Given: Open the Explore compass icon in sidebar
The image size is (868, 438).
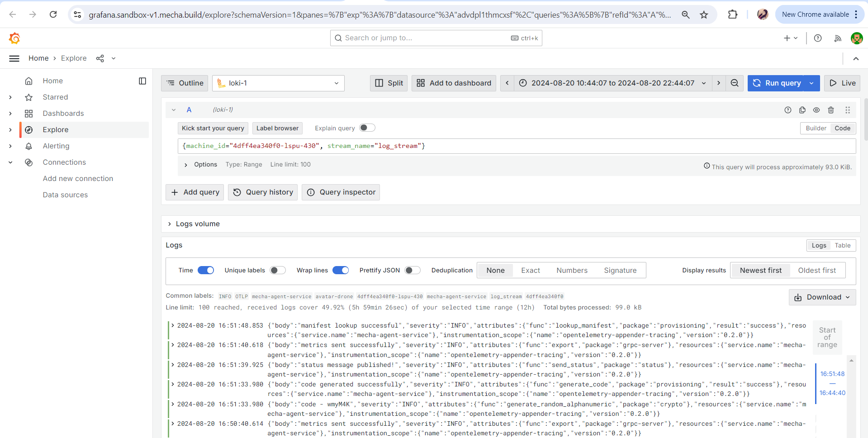Looking at the screenshot, I should 29,130.
